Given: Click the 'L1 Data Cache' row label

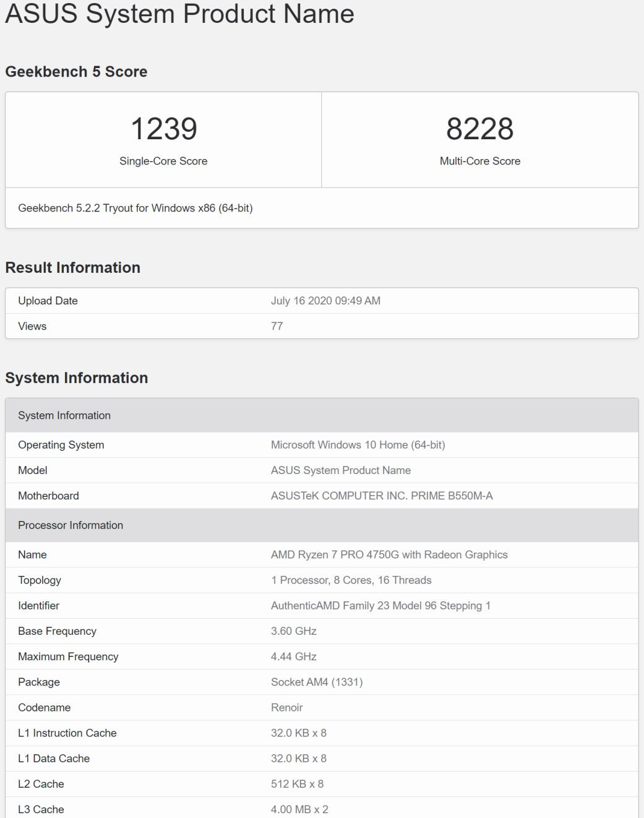Looking at the screenshot, I should click(54, 759).
